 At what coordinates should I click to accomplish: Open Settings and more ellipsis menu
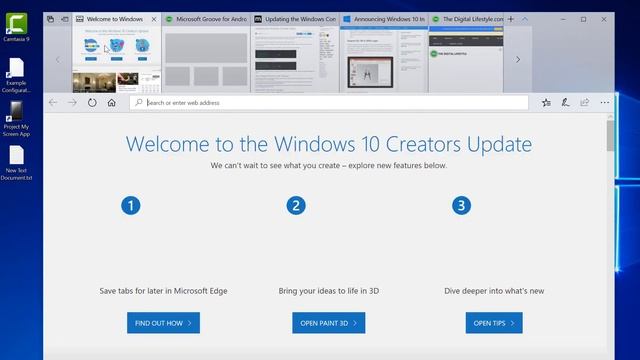coord(604,102)
